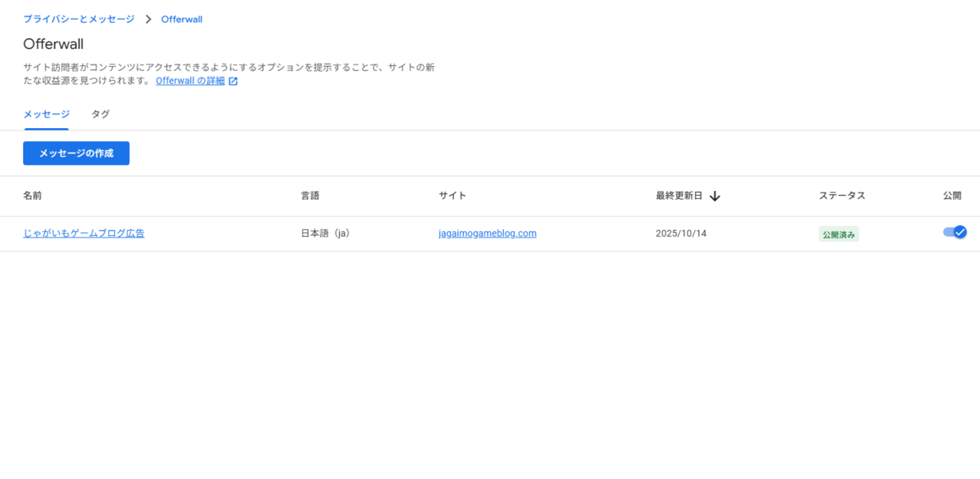980x479 pixels.
Task: Click the メッセージの作成 button
Action: 76,153
